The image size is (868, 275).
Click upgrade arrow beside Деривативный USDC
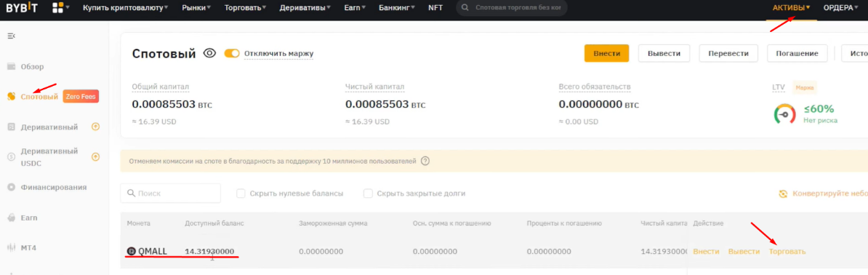point(95,157)
